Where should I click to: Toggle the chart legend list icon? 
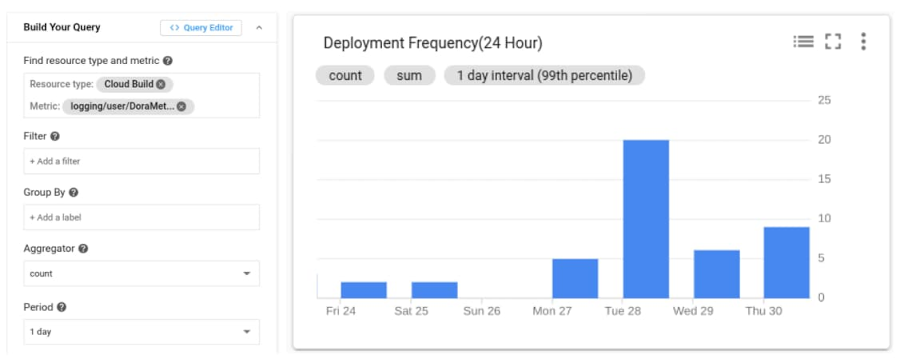(x=803, y=41)
